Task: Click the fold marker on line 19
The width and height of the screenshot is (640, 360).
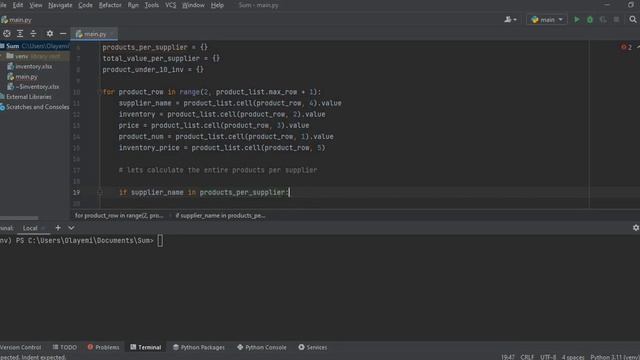Action: pyautogui.click(x=100, y=192)
